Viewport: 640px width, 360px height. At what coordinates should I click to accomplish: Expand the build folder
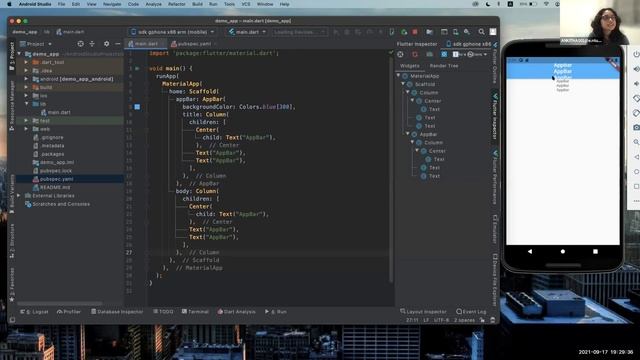pyautogui.click(x=26, y=87)
